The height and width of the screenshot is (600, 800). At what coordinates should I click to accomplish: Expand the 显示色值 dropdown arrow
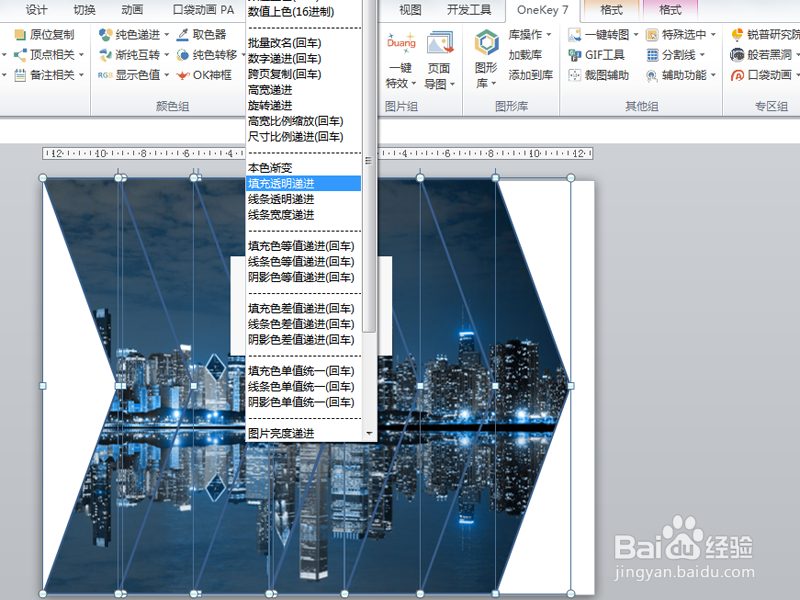[x=166, y=75]
